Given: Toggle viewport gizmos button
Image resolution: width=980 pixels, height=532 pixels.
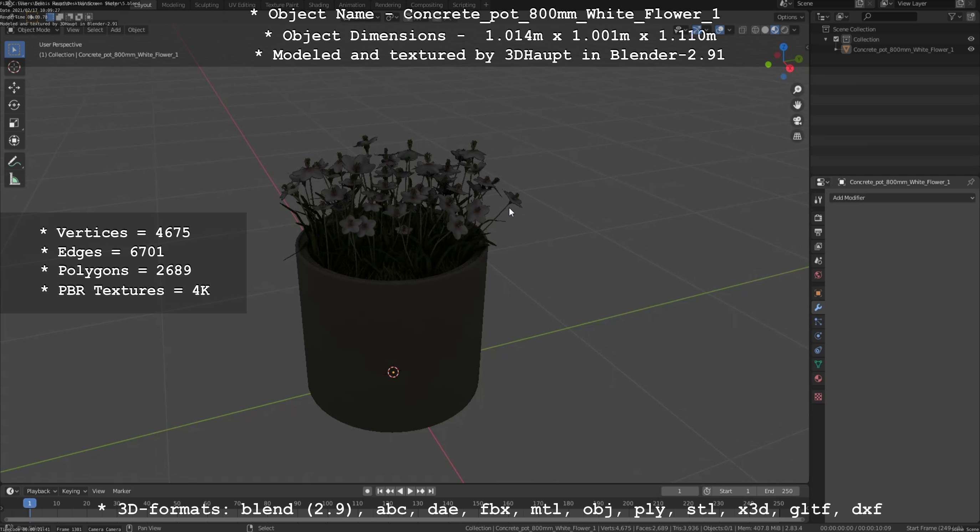Looking at the screenshot, I should tap(697, 30).
